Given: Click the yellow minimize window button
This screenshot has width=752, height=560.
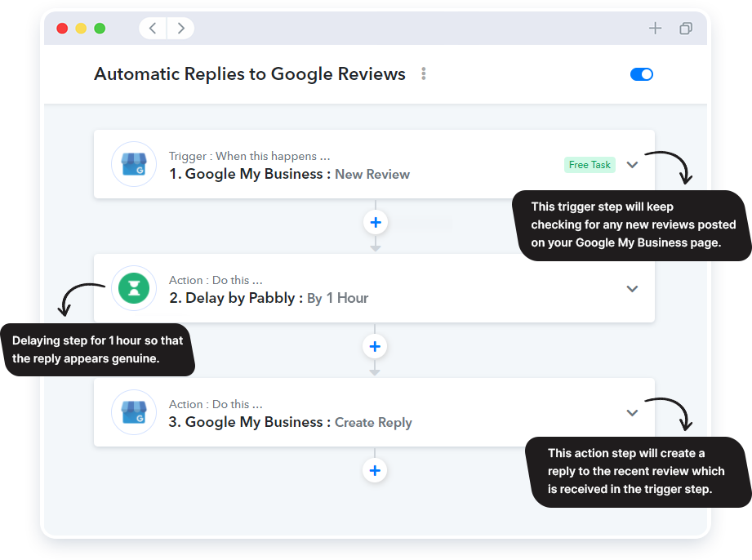Looking at the screenshot, I should 81,29.
